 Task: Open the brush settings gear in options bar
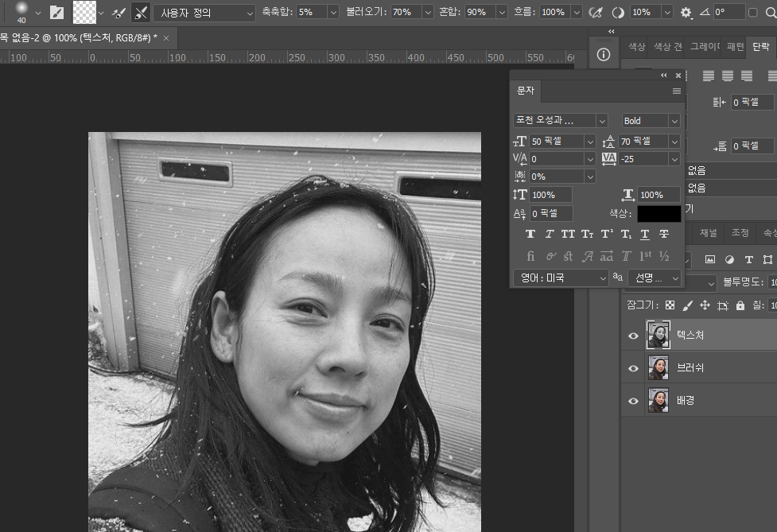click(686, 12)
